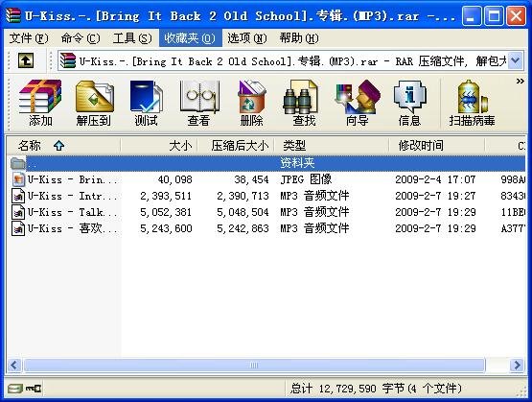Click the key password icon in status bar
The width and height of the screenshot is (532, 402).
pyautogui.click(x=34, y=388)
